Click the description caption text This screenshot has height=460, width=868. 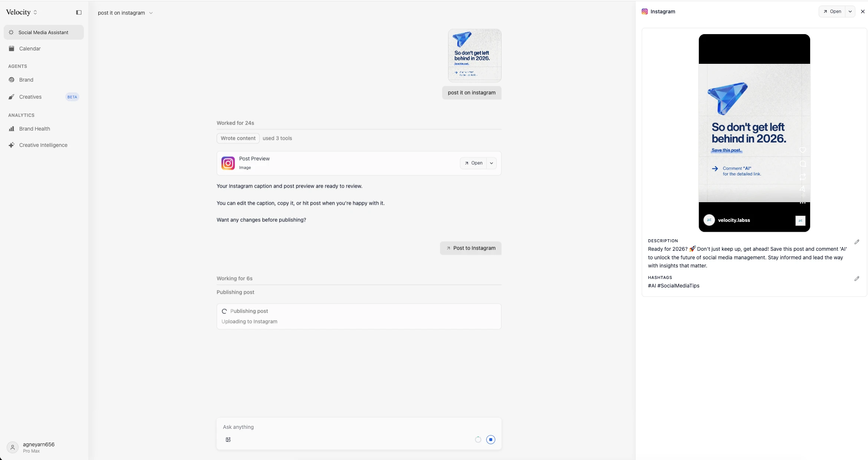[747, 257]
